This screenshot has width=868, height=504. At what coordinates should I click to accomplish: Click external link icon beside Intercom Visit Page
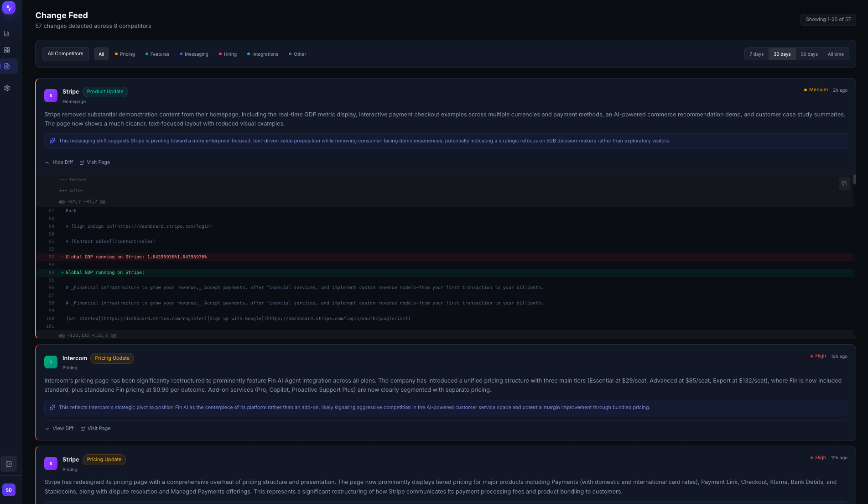pos(83,429)
